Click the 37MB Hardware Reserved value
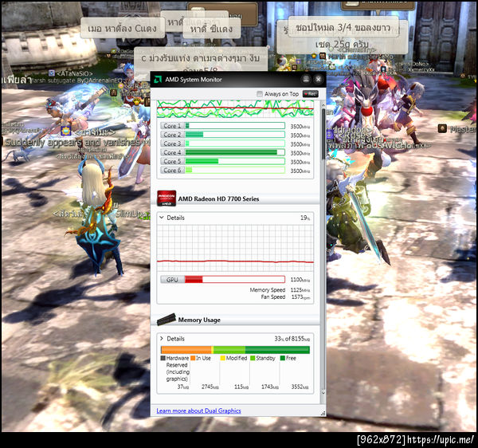Viewport: 478px width, 448px height. (x=183, y=387)
